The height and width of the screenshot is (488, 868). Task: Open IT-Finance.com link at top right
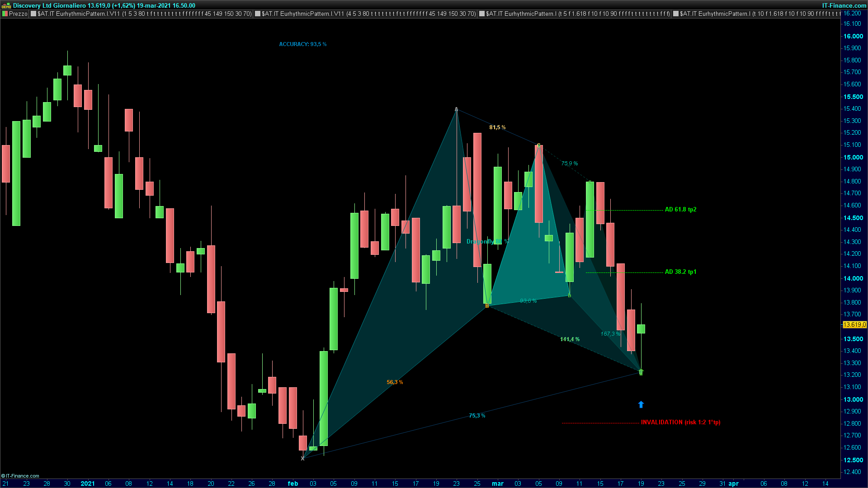pos(844,6)
